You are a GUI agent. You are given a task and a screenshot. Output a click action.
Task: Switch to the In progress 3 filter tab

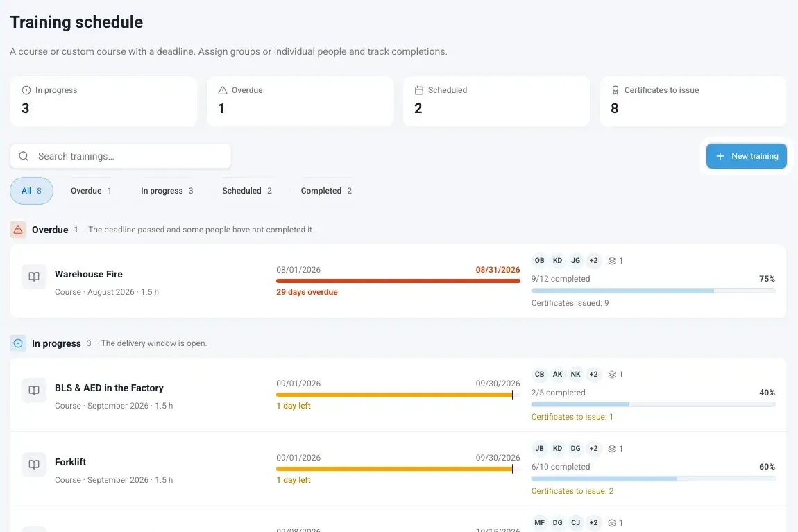click(x=167, y=191)
